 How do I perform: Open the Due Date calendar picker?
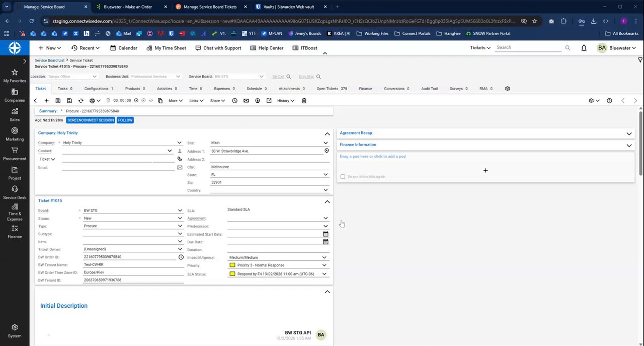[x=326, y=242]
